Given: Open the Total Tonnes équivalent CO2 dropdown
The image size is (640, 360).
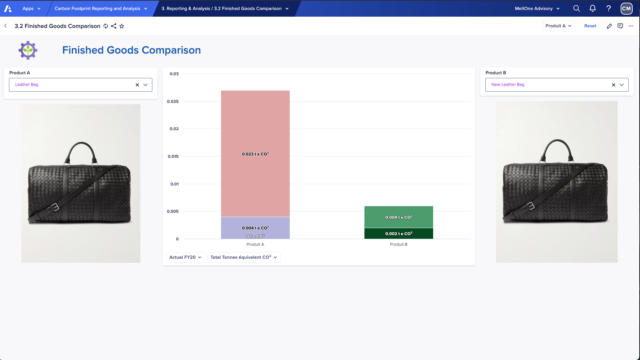Looking at the screenshot, I should point(244,257).
